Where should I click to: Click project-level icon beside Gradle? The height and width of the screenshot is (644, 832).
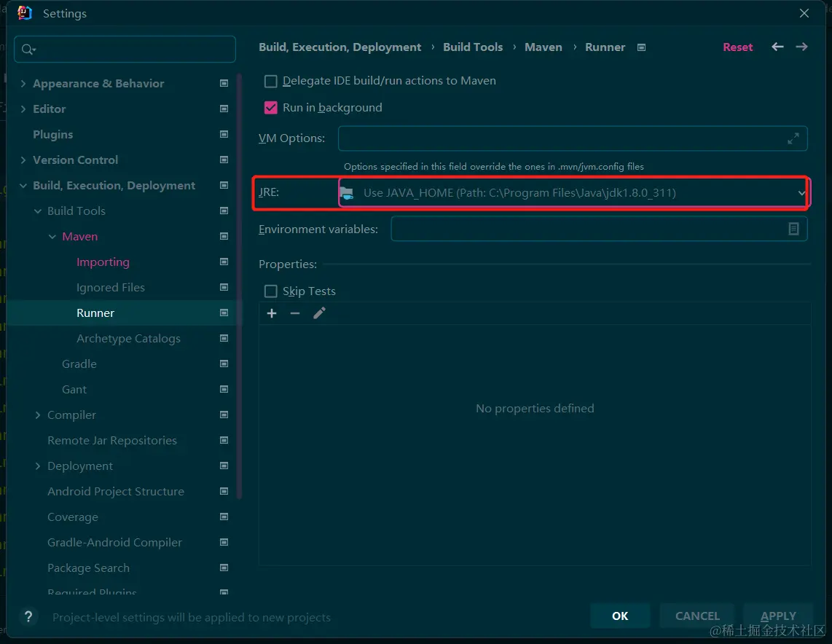(224, 364)
